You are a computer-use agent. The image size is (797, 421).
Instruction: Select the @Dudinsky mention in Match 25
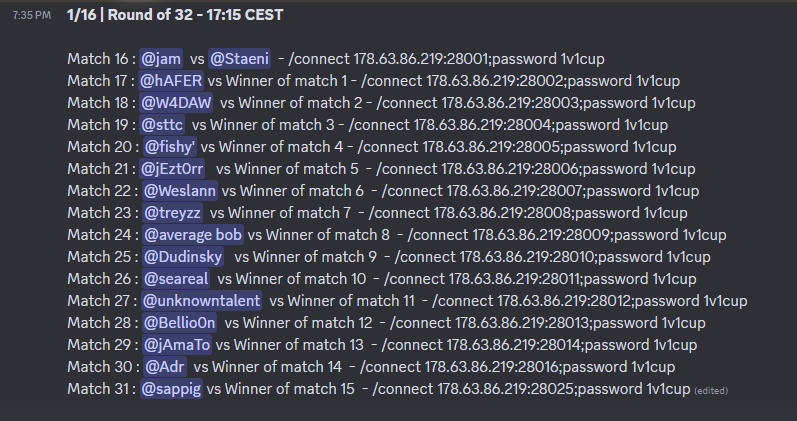(182, 257)
